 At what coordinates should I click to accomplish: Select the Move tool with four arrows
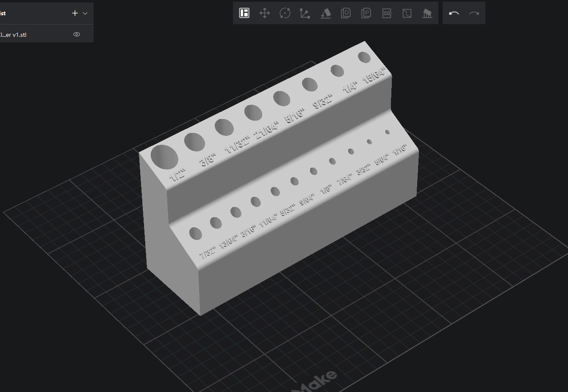pos(265,13)
